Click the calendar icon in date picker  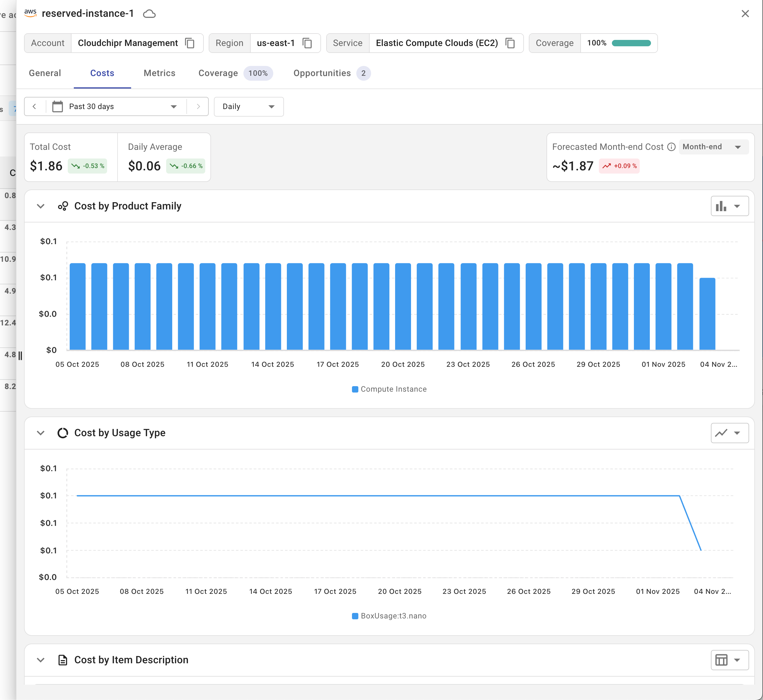[x=58, y=107]
